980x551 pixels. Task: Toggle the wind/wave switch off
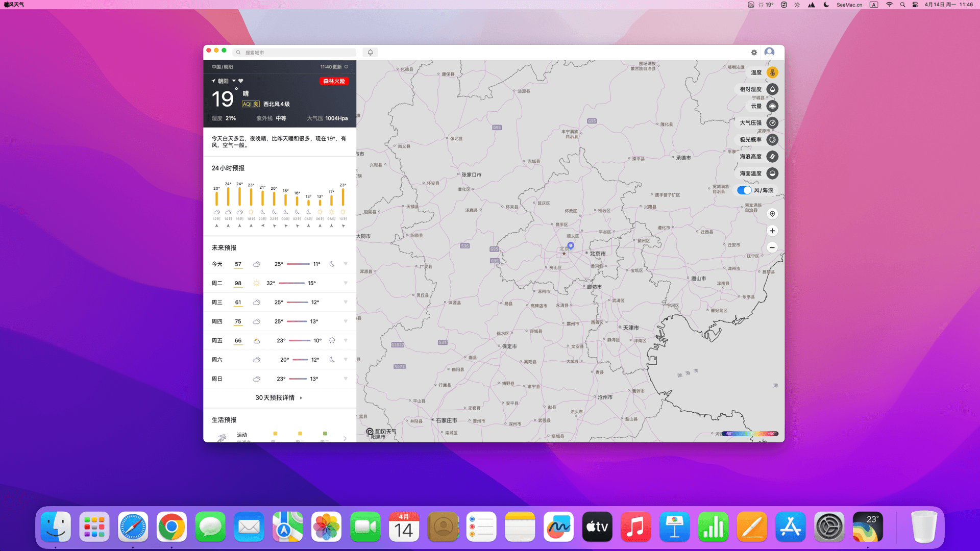pyautogui.click(x=744, y=190)
